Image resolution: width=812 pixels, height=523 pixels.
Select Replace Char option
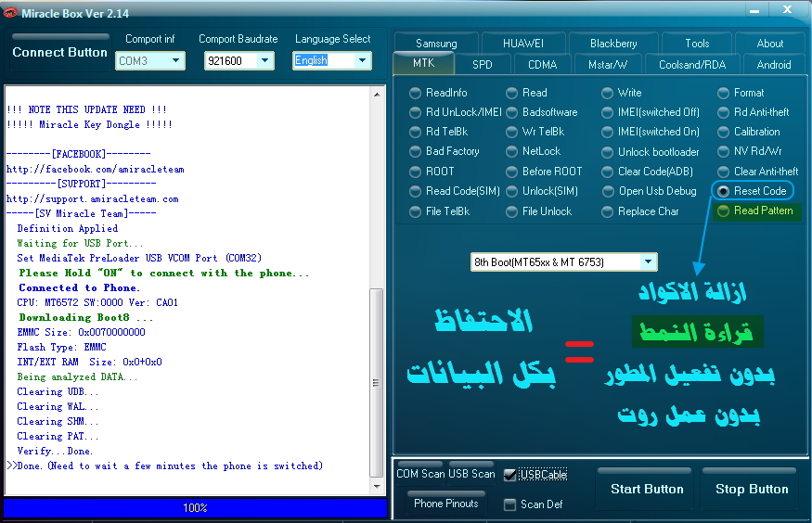[607, 212]
